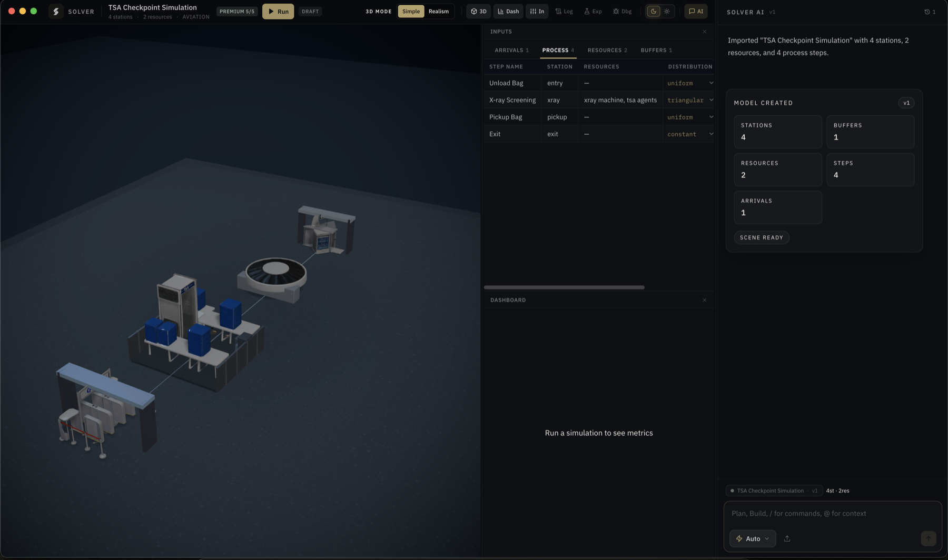Click the Unload Bag step name
The height and width of the screenshot is (560, 948).
(x=506, y=83)
